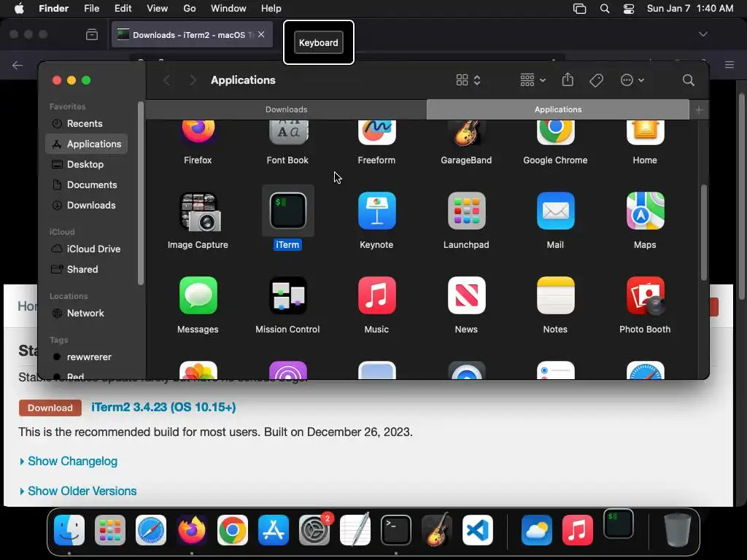
Task: Select the Mail app icon
Action: pyautogui.click(x=555, y=211)
